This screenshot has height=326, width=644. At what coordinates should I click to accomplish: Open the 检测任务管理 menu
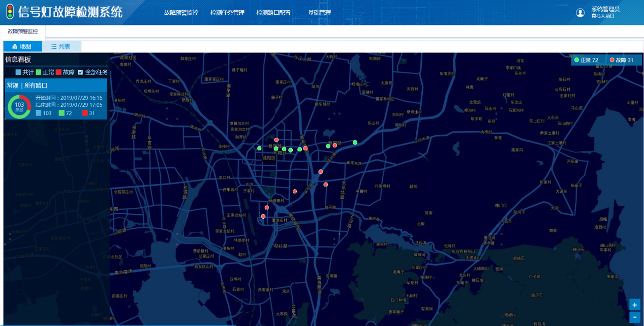pyautogui.click(x=227, y=13)
